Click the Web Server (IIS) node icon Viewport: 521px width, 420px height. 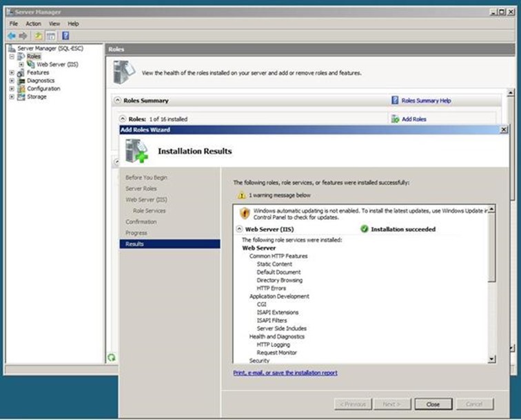tap(30, 64)
